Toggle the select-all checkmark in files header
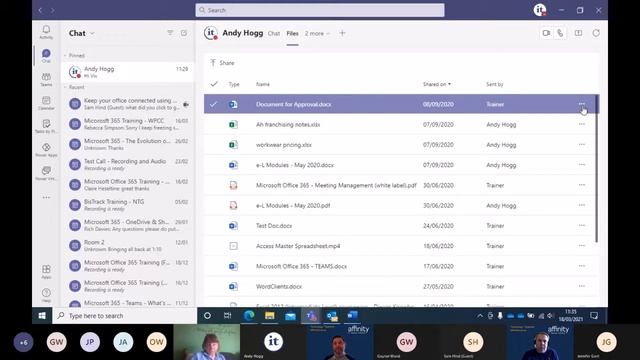640x360 pixels. tap(214, 84)
